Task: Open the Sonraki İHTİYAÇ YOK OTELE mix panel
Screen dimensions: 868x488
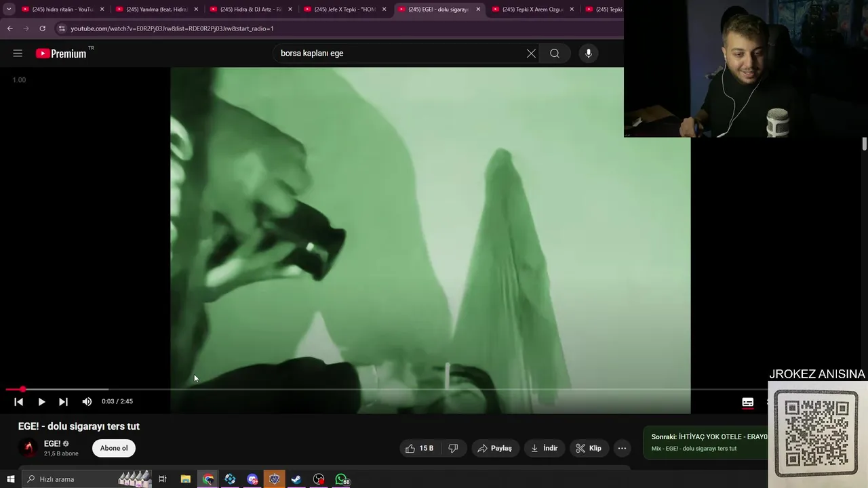Action: pyautogui.click(x=706, y=443)
